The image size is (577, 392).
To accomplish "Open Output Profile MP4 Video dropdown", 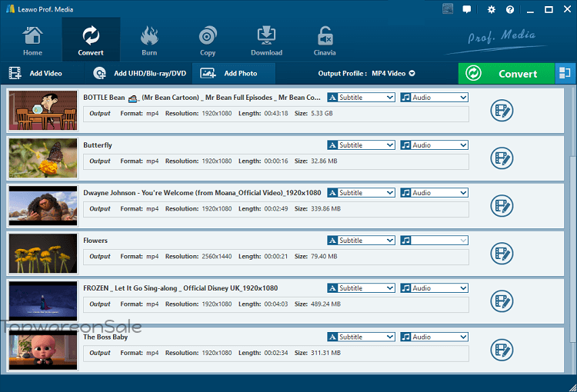I will [366, 74].
